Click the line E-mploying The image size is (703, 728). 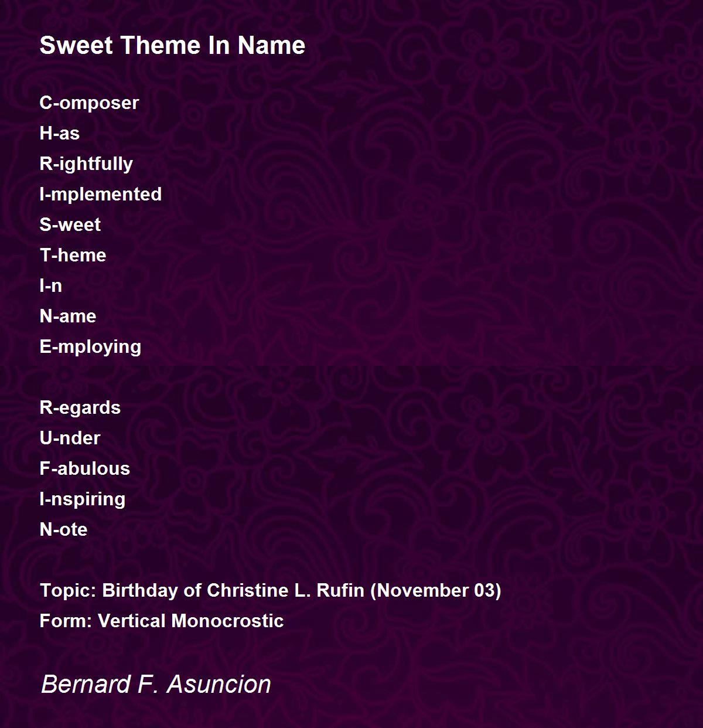pyautogui.click(x=90, y=346)
